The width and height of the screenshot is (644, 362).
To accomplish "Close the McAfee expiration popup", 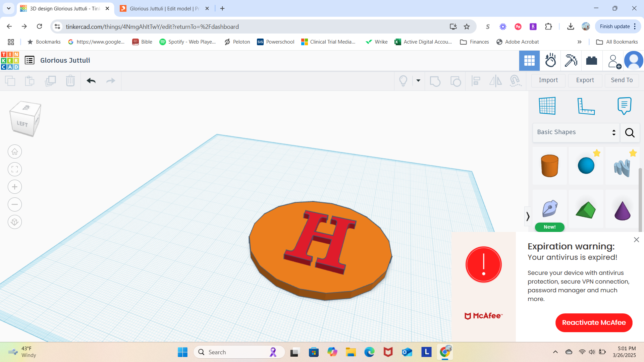I will 636,240.
